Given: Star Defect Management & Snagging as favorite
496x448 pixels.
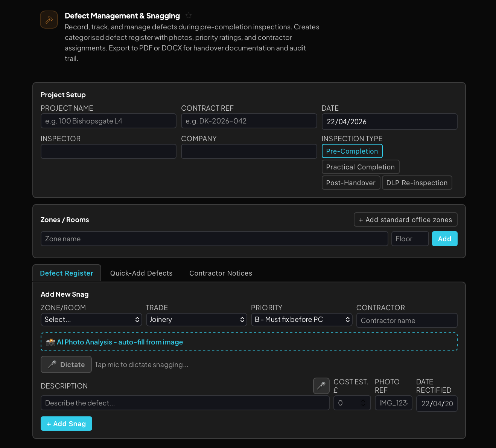Looking at the screenshot, I should click(189, 15).
